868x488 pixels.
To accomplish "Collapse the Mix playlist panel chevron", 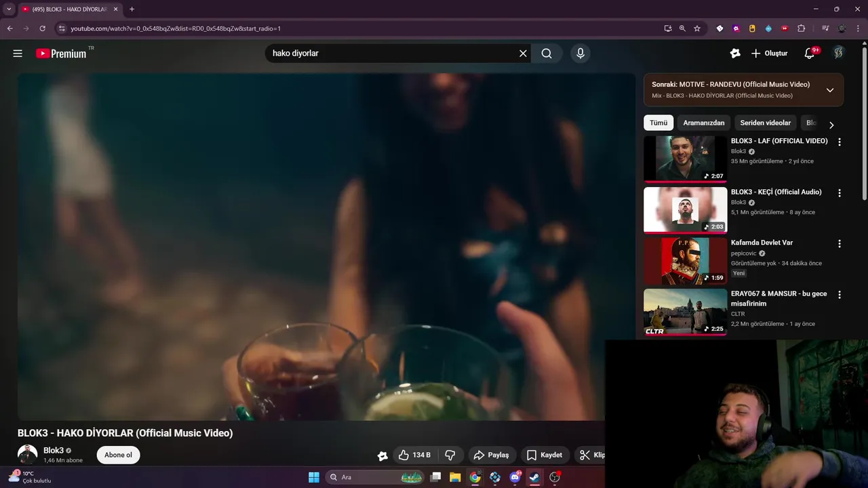I will [x=830, y=90].
